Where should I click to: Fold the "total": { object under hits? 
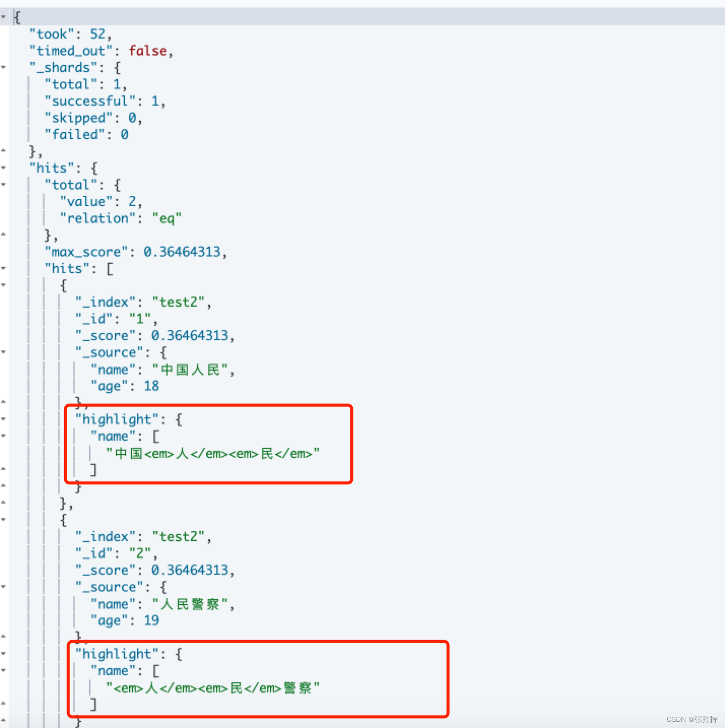pyautogui.click(x=4, y=185)
